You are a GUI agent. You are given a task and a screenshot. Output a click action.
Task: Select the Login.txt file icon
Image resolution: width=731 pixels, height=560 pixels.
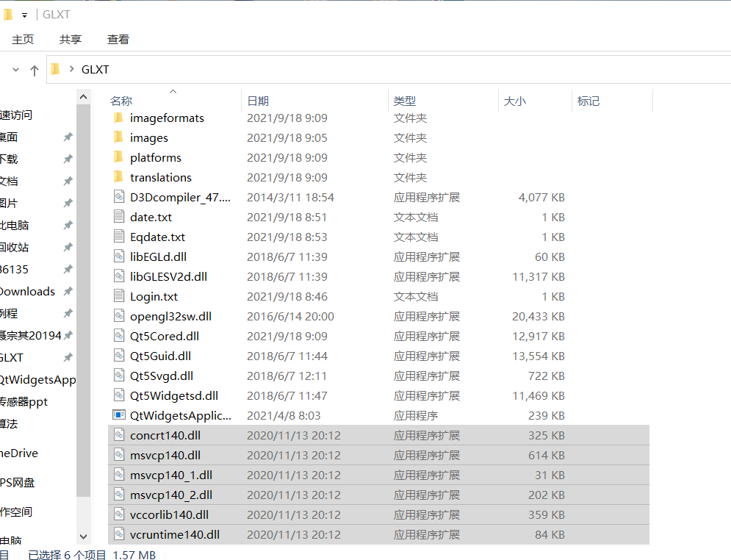point(119,296)
